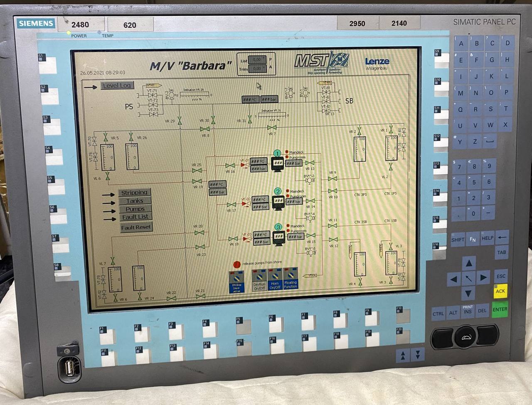Hit the yellow ACK key
This screenshot has height=405, width=532.
click(x=500, y=291)
